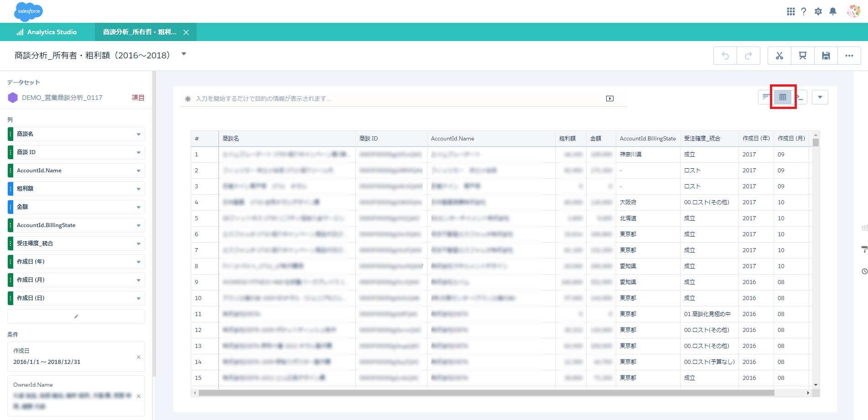The height and width of the screenshot is (420, 868).
Task: Click the undo arrow button
Action: (x=725, y=56)
